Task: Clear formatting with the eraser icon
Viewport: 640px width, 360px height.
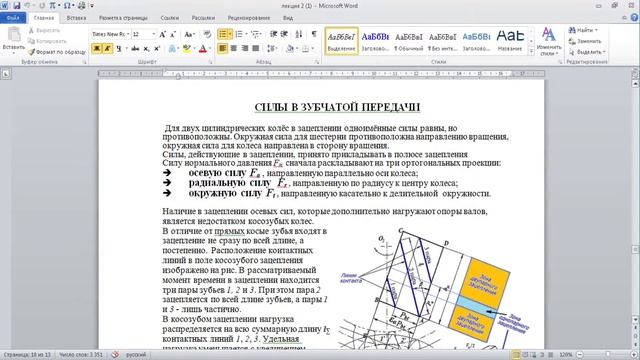Action: tap(207, 34)
